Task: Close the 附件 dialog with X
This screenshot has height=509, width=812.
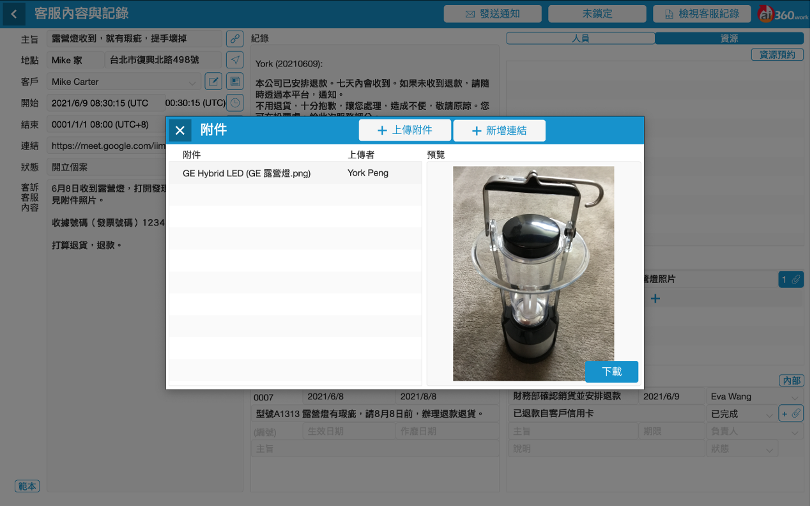Action: click(180, 130)
